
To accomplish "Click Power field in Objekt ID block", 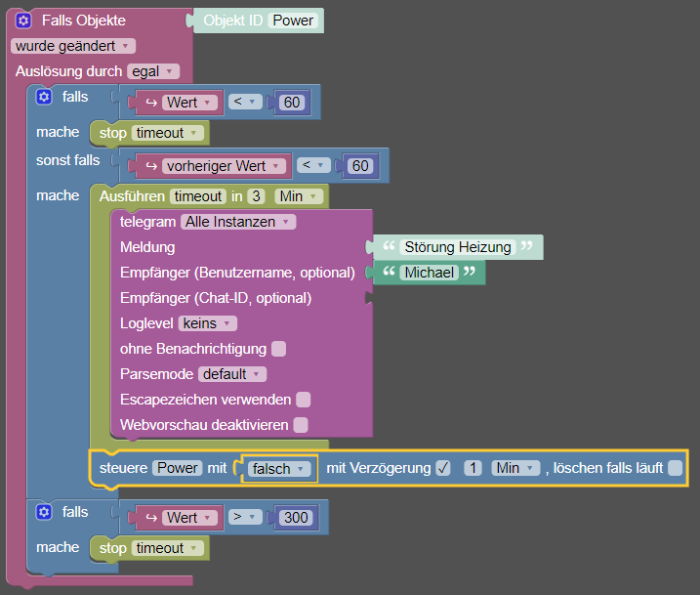I will click(x=293, y=21).
